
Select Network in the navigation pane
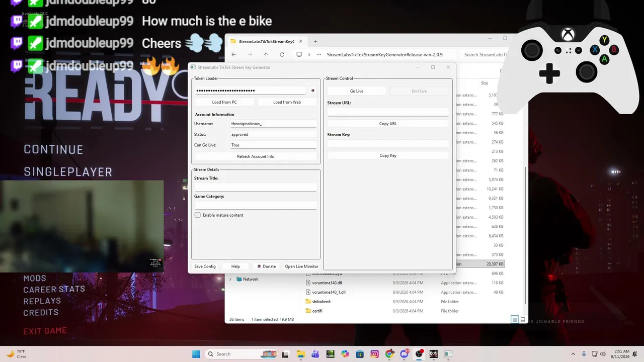pyautogui.click(x=251, y=280)
